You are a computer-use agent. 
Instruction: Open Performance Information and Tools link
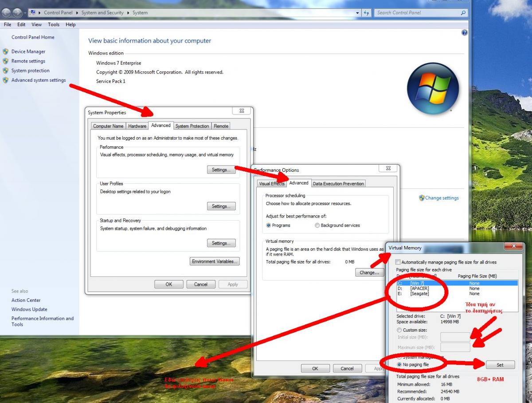(43, 321)
